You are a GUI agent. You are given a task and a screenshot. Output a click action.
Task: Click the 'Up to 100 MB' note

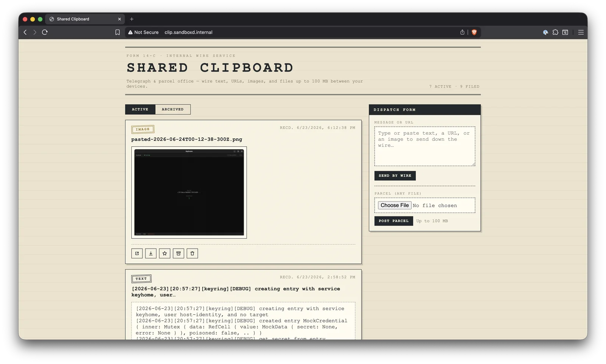[x=432, y=221]
